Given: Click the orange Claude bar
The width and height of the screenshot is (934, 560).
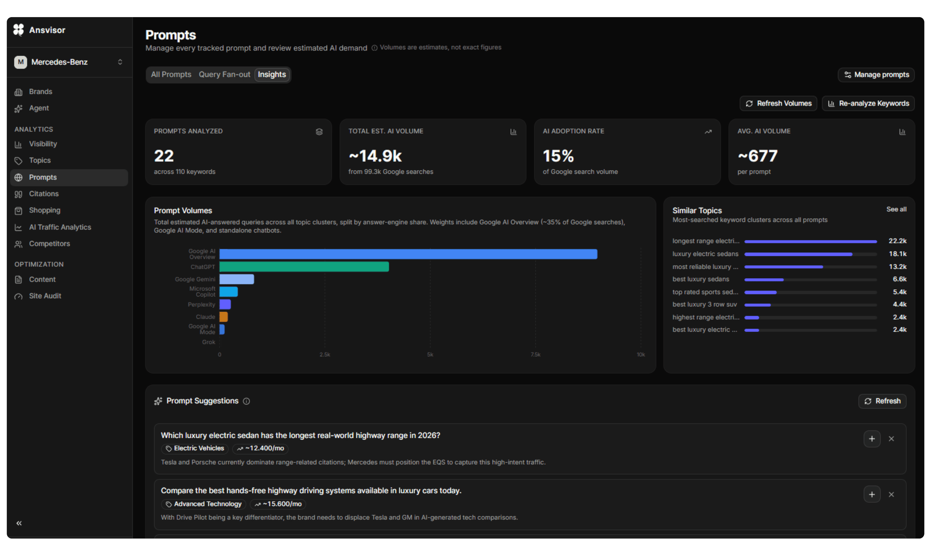Looking at the screenshot, I should [223, 317].
